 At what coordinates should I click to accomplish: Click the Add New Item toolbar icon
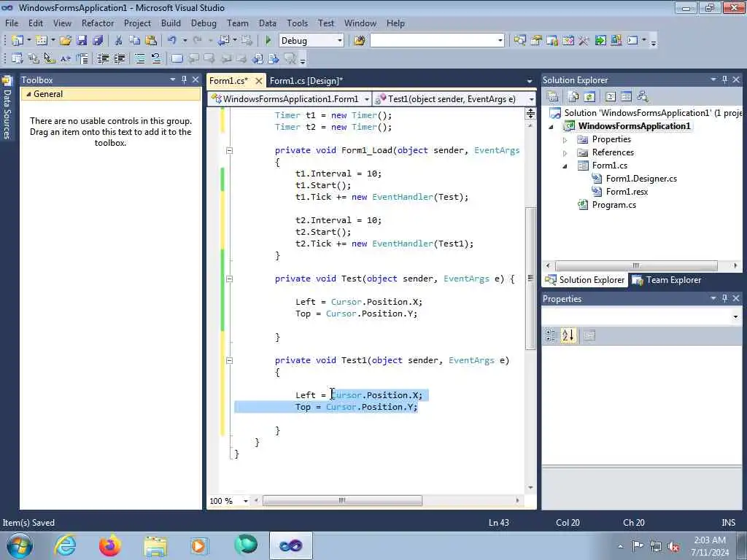pyautogui.click(x=41, y=41)
